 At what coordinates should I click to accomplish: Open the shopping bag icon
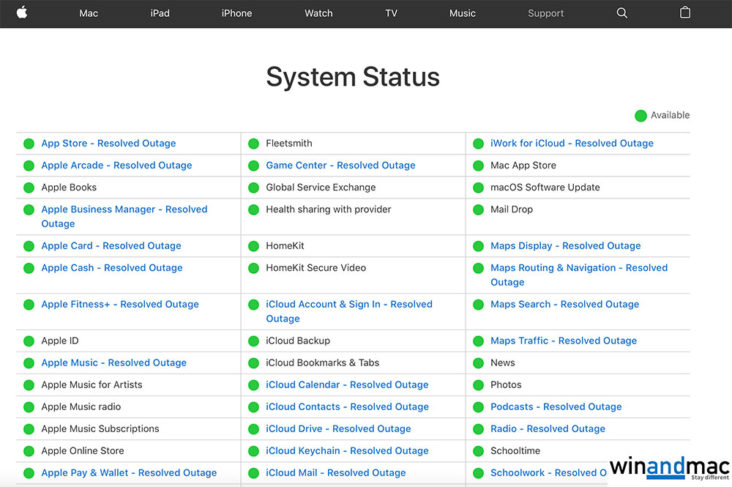[x=685, y=13]
